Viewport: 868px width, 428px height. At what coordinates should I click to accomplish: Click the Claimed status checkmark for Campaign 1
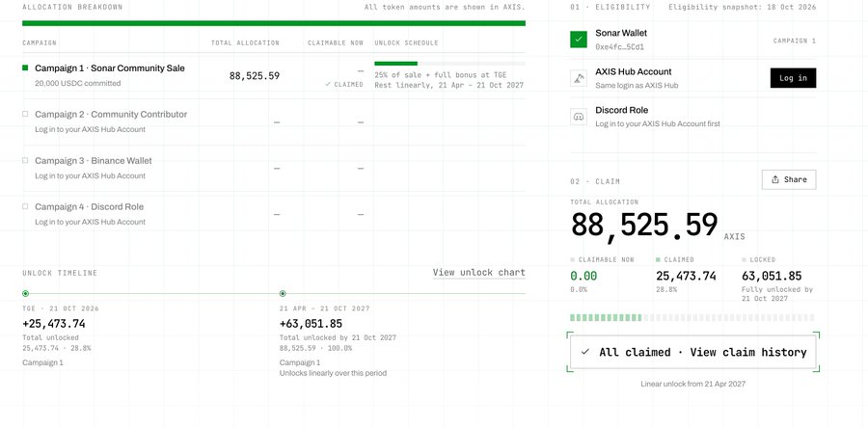[328, 85]
